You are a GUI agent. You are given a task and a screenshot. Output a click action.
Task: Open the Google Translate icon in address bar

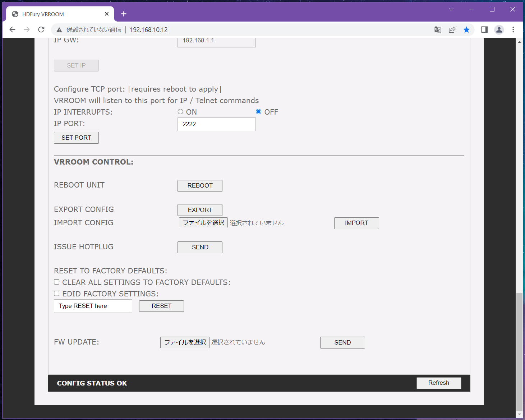click(x=438, y=30)
